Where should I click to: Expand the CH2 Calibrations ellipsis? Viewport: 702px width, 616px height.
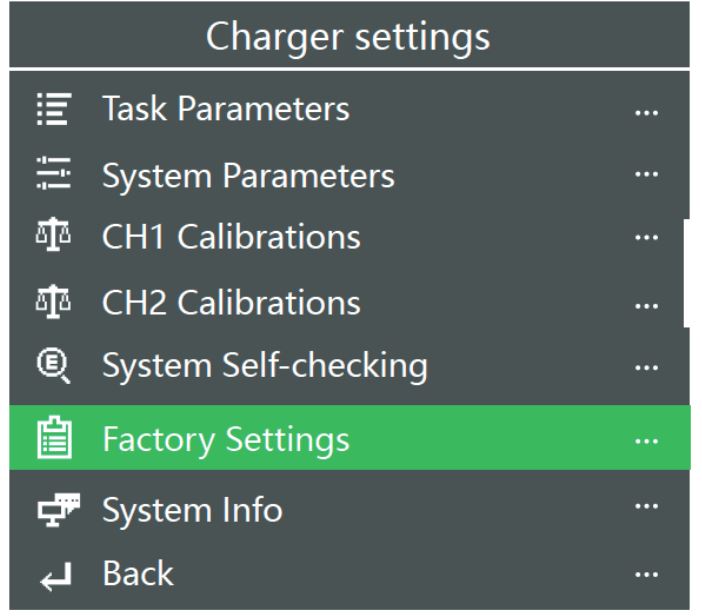click(646, 306)
